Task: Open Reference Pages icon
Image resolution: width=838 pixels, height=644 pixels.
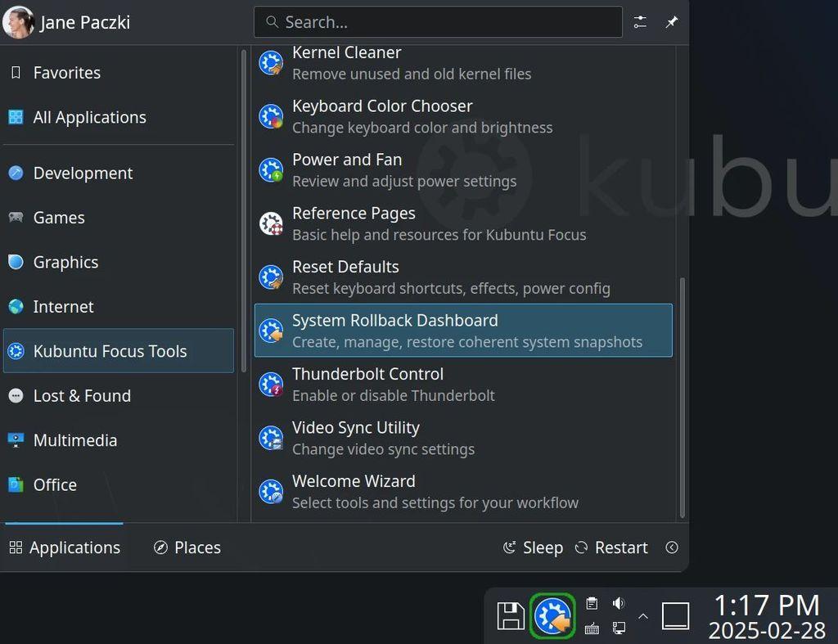Action: pyautogui.click(x=271, y=223)
